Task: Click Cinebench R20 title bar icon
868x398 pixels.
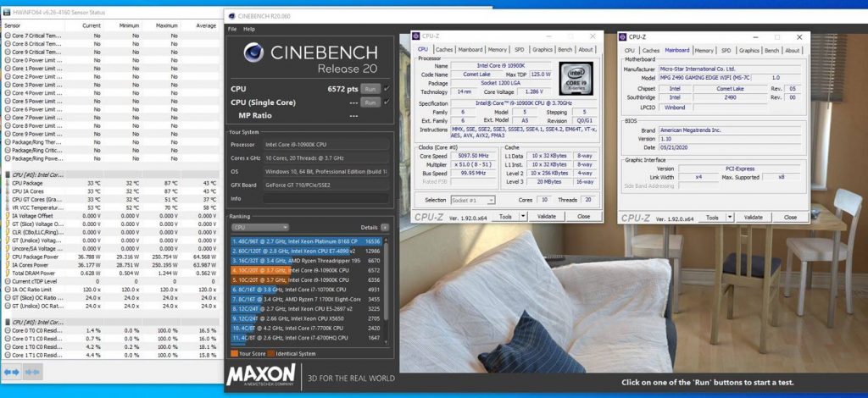Action: tap(232, 16)
